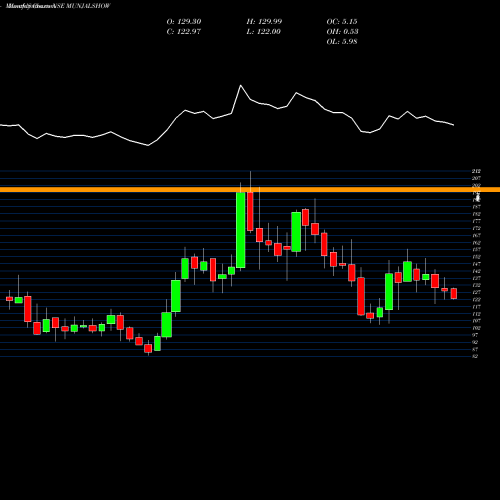Select the open value O: 129.30
Screen dimensions: 500x500
coord(184,22)
